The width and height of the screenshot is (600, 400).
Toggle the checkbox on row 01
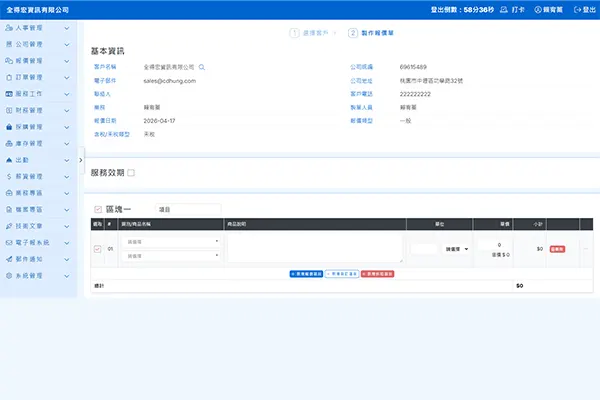(97, 249)
